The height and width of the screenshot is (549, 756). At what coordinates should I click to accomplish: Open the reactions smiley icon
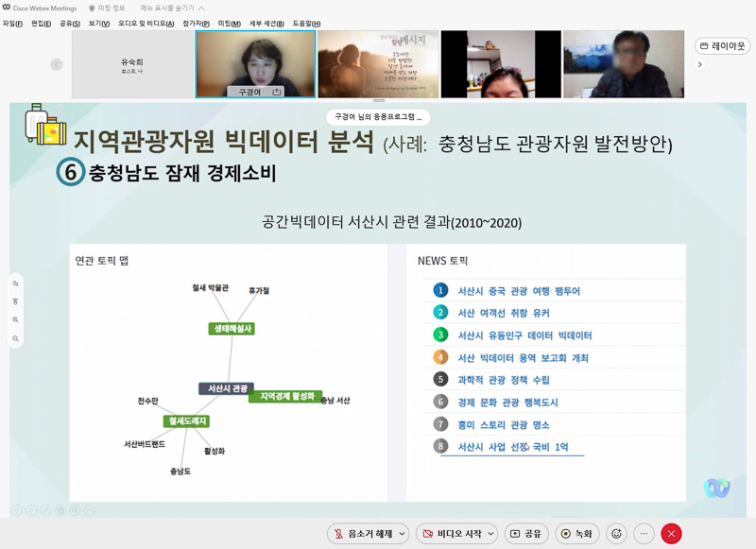tap(616, 533)
